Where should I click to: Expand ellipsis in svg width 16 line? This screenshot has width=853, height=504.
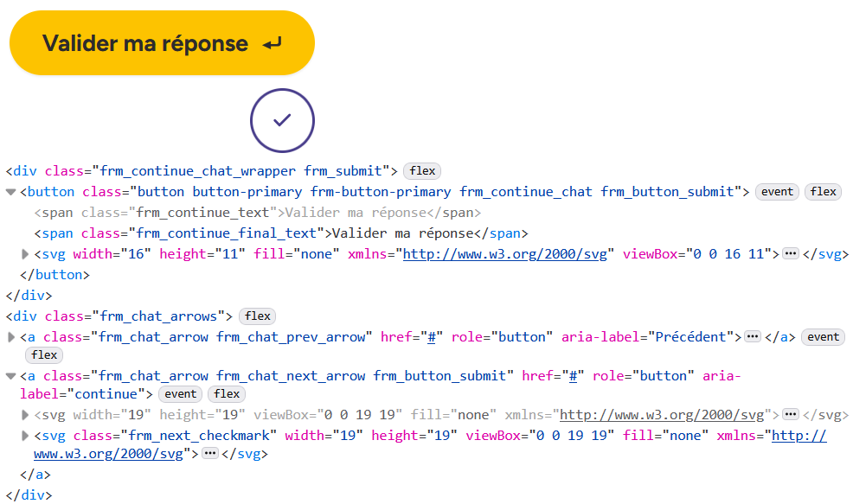pyautogui.click(x=791, y=254)
